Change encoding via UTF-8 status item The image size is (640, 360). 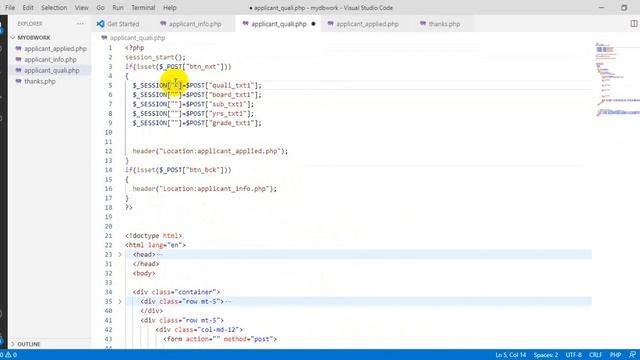click(x=573, y=355)
